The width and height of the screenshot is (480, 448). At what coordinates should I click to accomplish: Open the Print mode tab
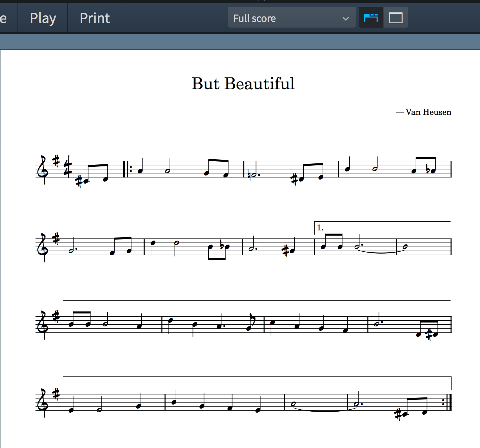coord(95,18)
